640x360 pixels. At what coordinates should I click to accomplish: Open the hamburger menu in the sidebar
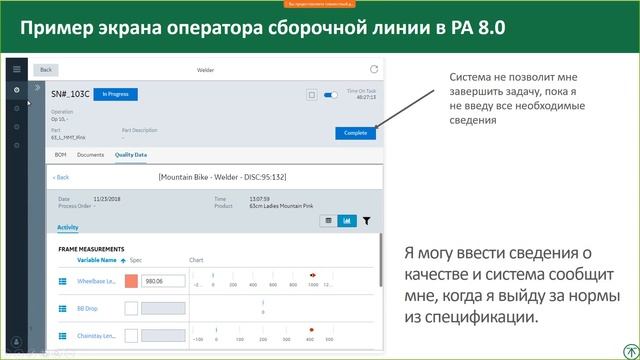point(17,69)
